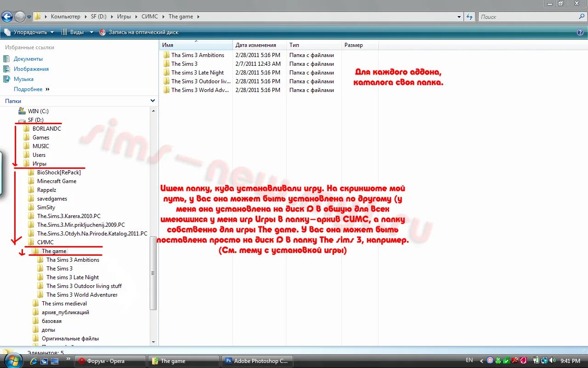
Task: Collapse the Папки pane chevron
Action: click(153, 101)
